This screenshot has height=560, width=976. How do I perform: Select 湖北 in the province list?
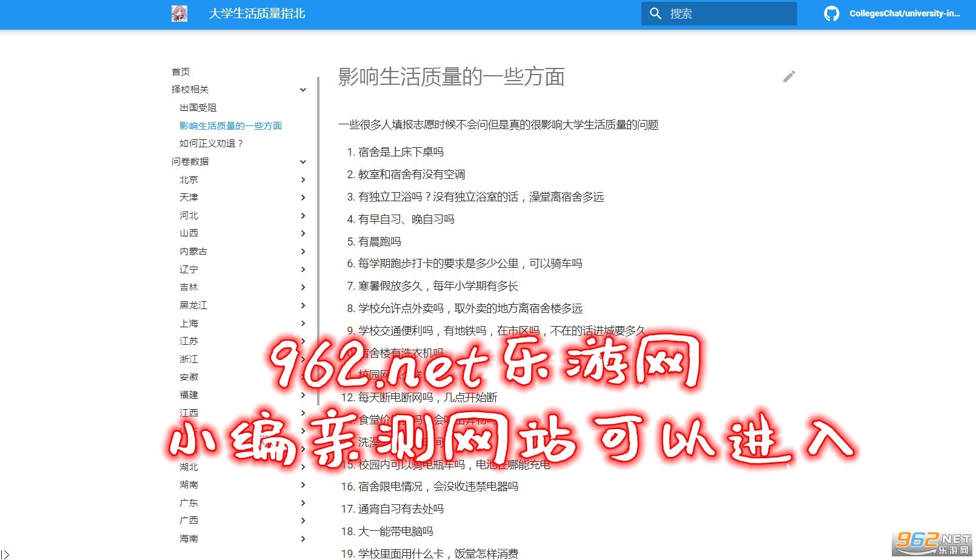[189, 467]
